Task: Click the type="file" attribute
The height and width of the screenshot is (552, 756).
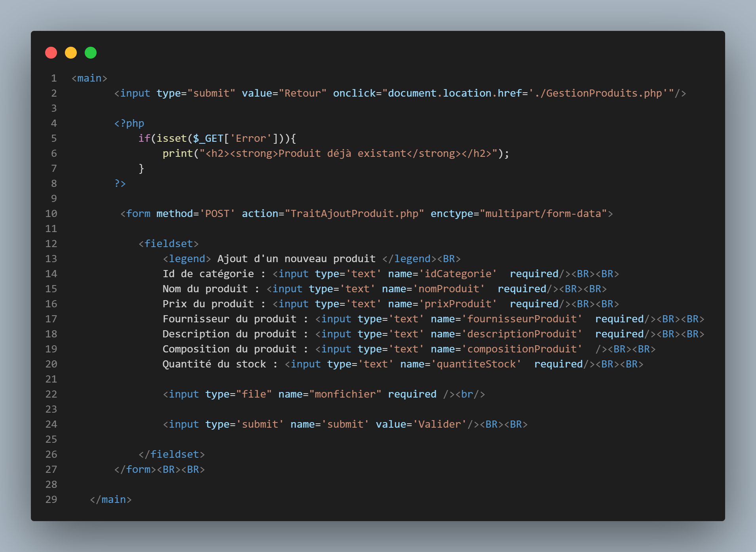Action: (239, 394)
